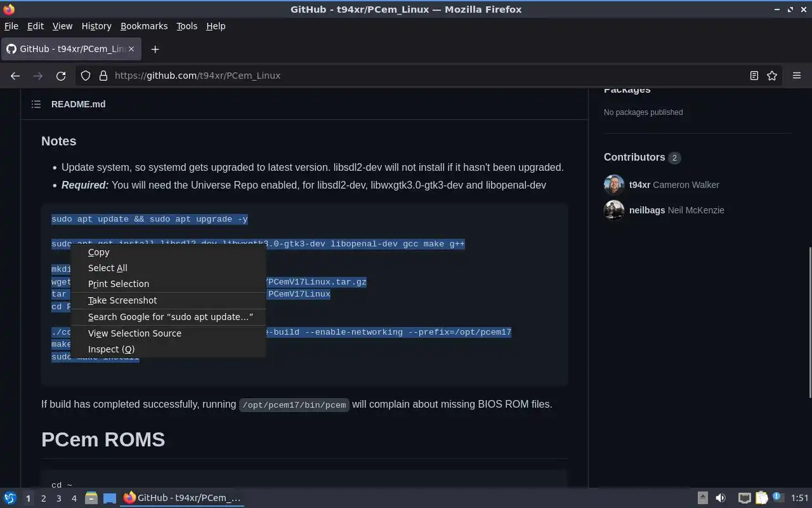This screenshot has width=812, height=508.
Task: Open the Bookmarks menu
Action: click(x=144, y=26)
